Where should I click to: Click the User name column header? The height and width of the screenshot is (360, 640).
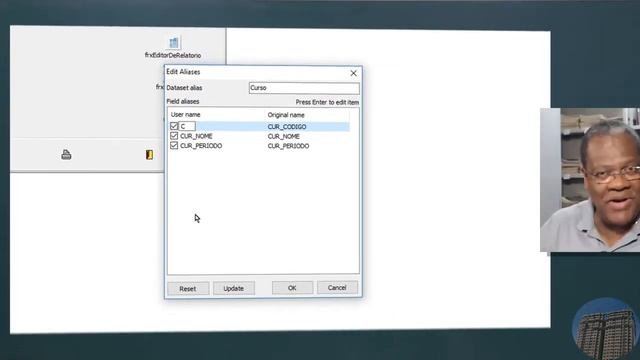point(186,115)
